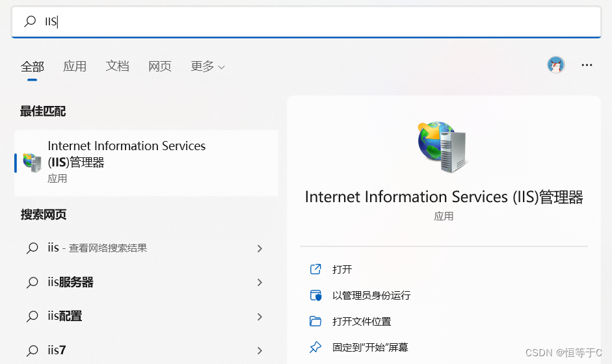Click the pin icon for 固定到开始屏幕
The image size is (612, 364).
point(315,347)
